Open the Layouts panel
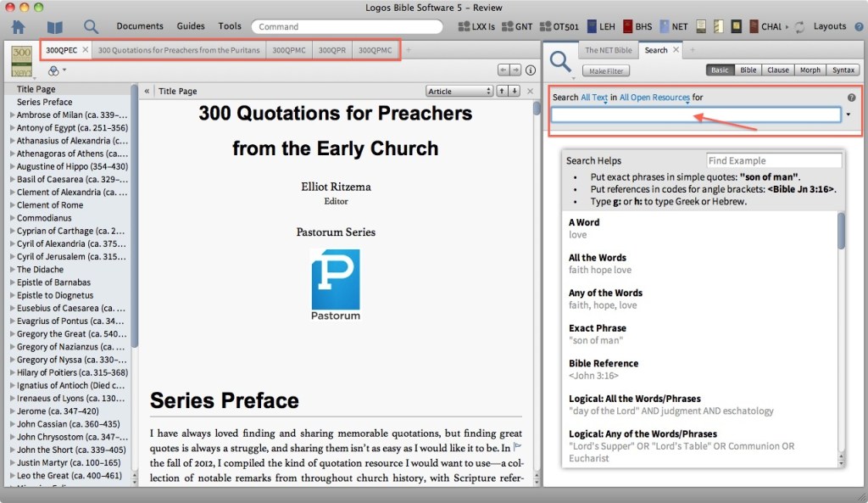 831,26
